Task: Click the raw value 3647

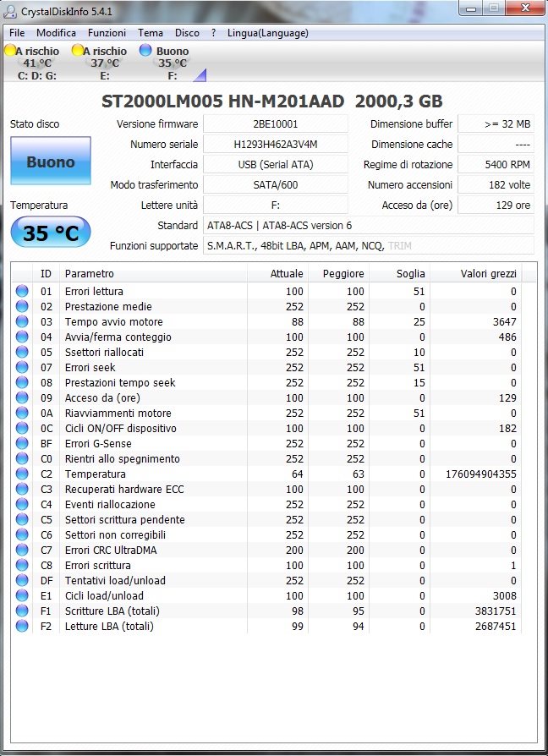Action: 504,321
